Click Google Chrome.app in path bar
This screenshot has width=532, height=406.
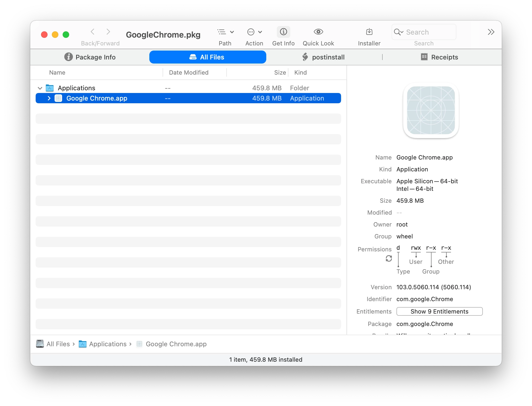point(176,344)
